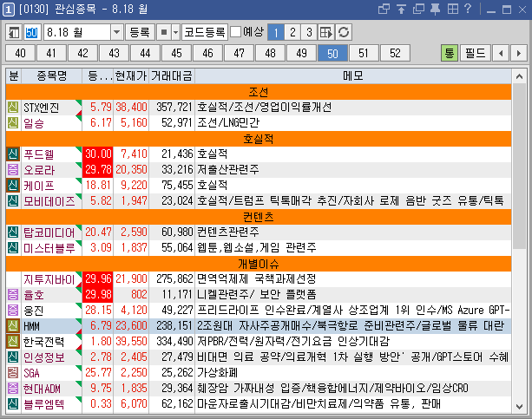The width and height of the screenshot is (532, 419).
Task: Click the column layout icon beside page 3
Action: (x=326, y=32)
